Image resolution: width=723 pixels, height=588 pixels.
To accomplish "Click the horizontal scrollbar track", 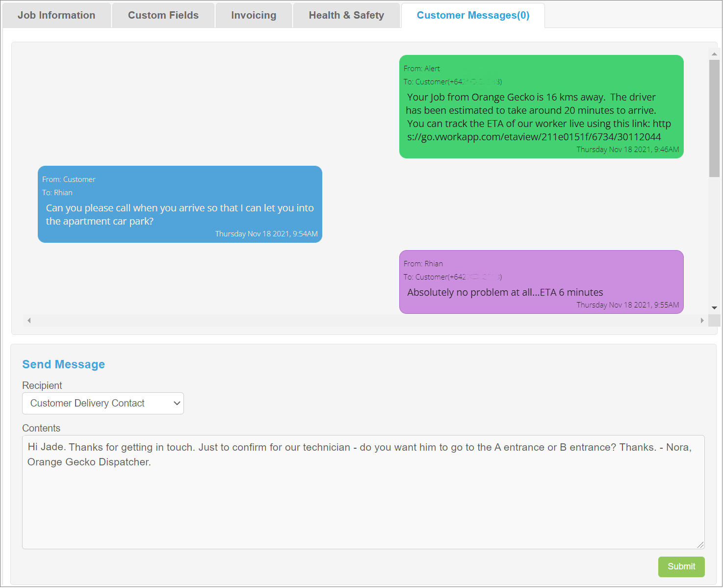I will click(365, 320).
